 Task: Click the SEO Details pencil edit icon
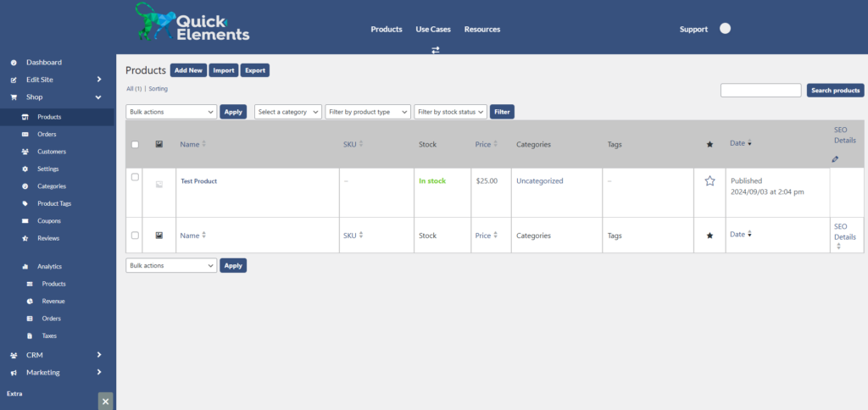[835, 159]
